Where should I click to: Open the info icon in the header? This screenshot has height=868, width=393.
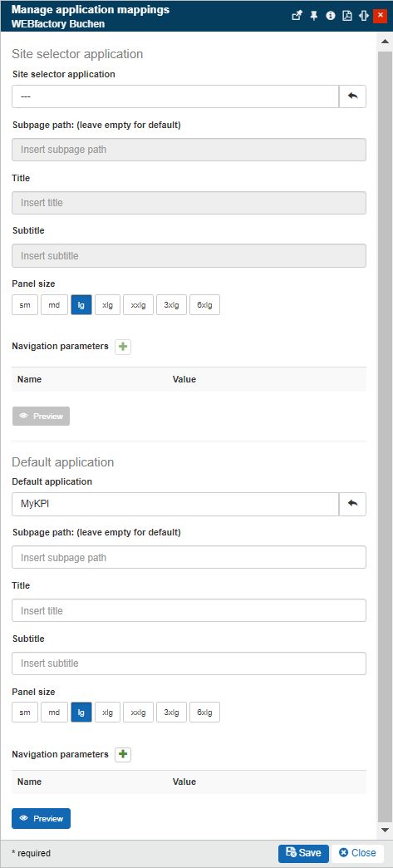[331, 16]
